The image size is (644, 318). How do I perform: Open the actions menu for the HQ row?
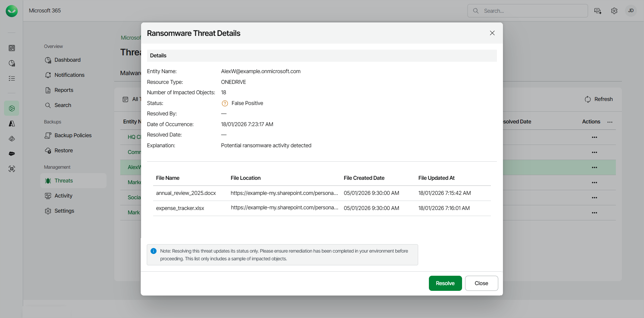pyautogui.click(x=595, y=137)
